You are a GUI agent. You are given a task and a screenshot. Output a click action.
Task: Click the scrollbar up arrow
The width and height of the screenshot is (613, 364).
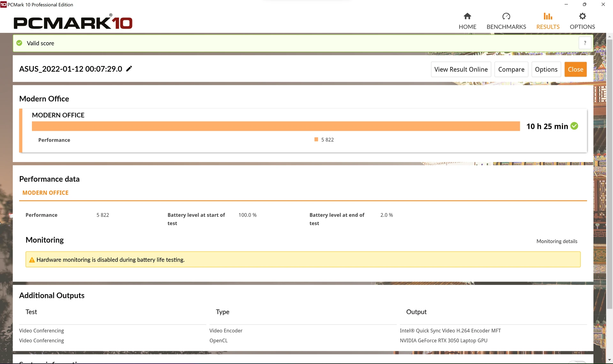pyautogui.click(x=609, y=36)
